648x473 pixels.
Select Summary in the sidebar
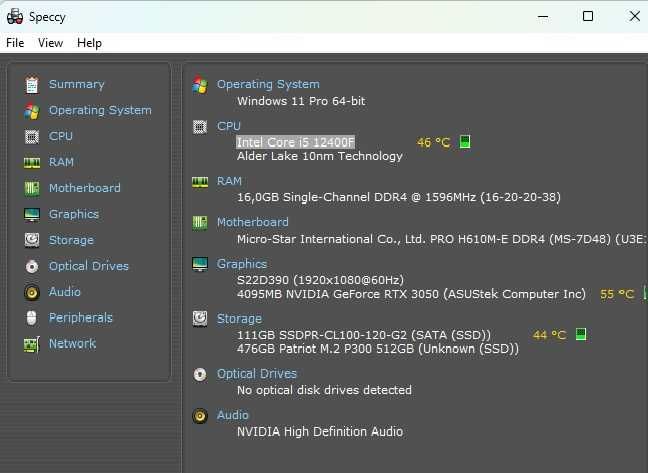point(76,85)
